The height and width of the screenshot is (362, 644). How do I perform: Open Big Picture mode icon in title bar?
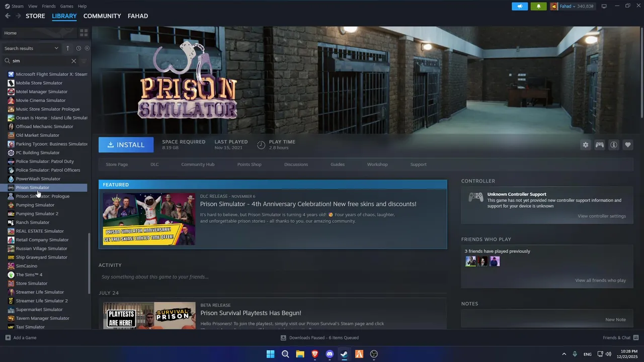(x=604, y=6)
